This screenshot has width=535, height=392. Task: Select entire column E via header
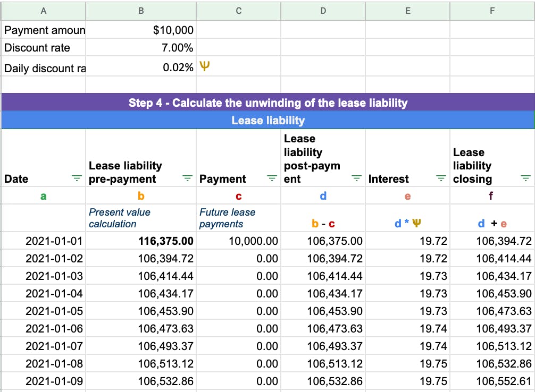point(407,10)
